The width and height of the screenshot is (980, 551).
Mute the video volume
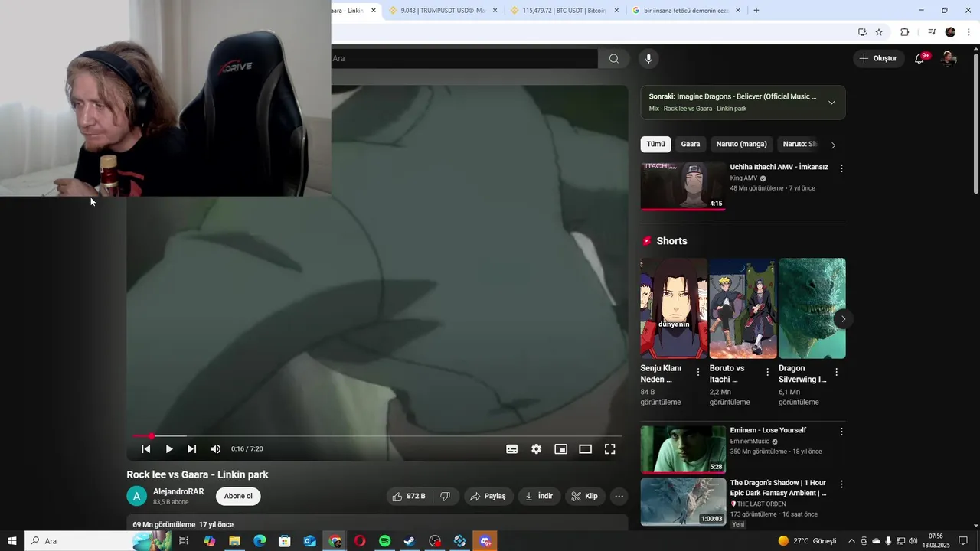(x=216, y=449)
